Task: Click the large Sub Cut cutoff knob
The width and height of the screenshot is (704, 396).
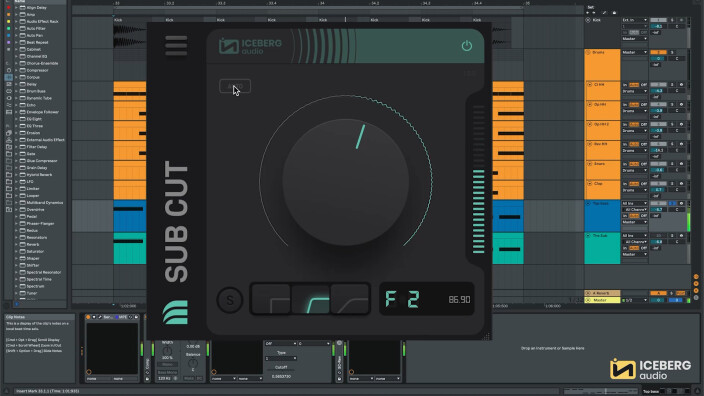Action: [x=345, y=182]
